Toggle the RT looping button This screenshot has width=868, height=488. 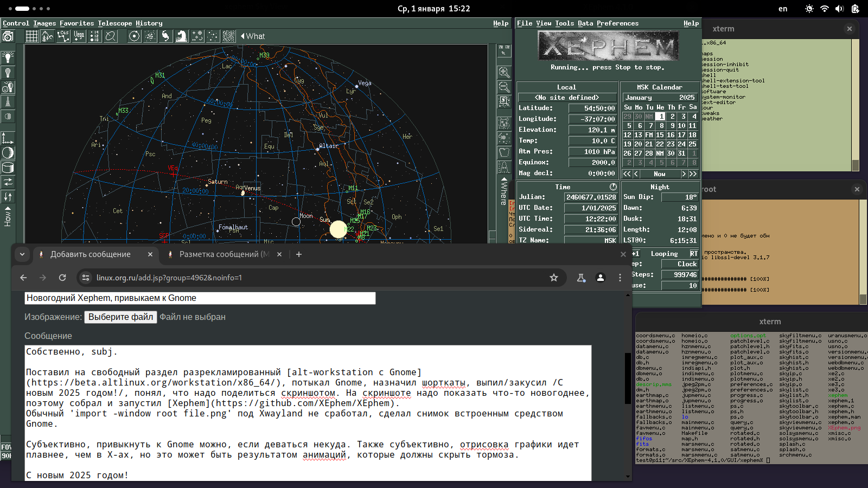tap(693, 254)
